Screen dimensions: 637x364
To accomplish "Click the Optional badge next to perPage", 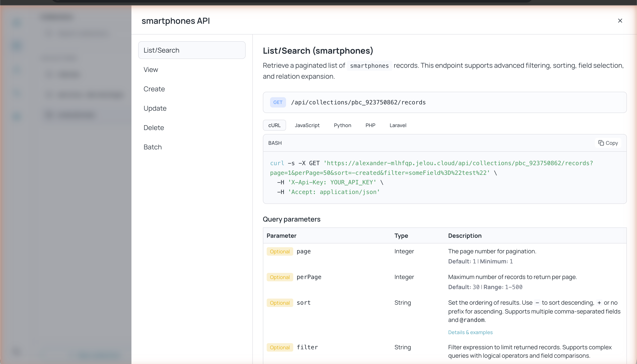I will point(280,277).
